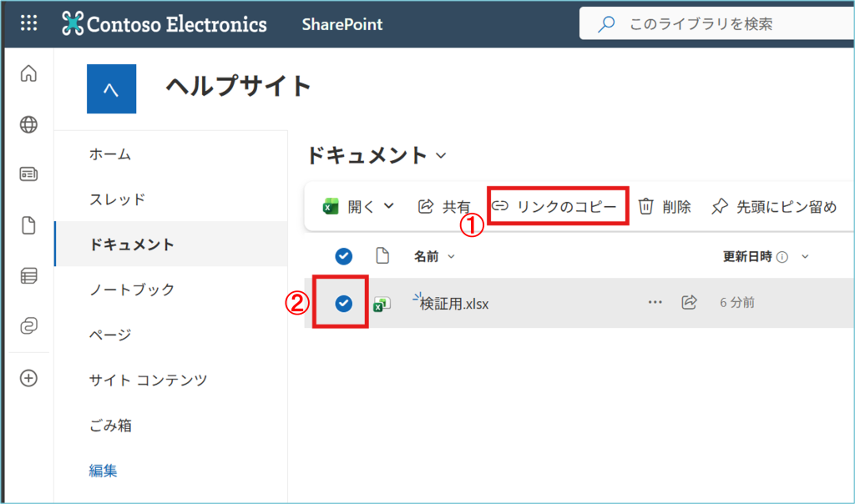This screenshot has width=855, height=504.
Task: Open the three-dots menu for 検証用.xlsx
Action: pos(655,302)
